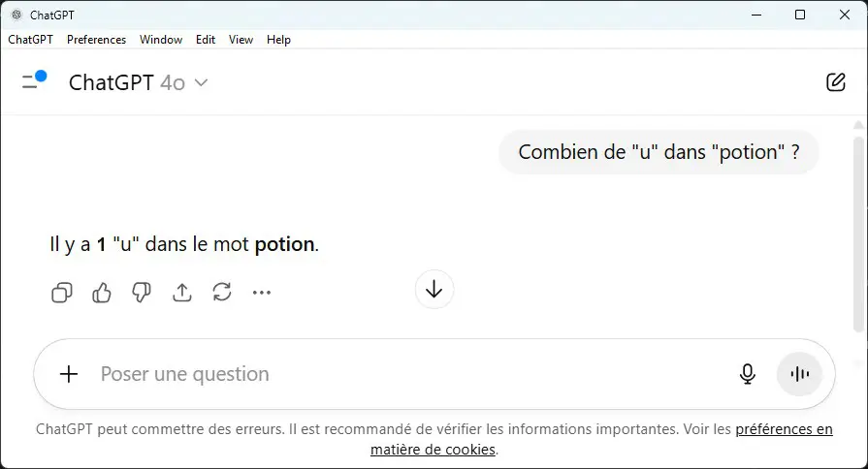This screenshot has height=469, width=868.
Task: Regenerate the response with refresh icon
Action: coord(222,292)
